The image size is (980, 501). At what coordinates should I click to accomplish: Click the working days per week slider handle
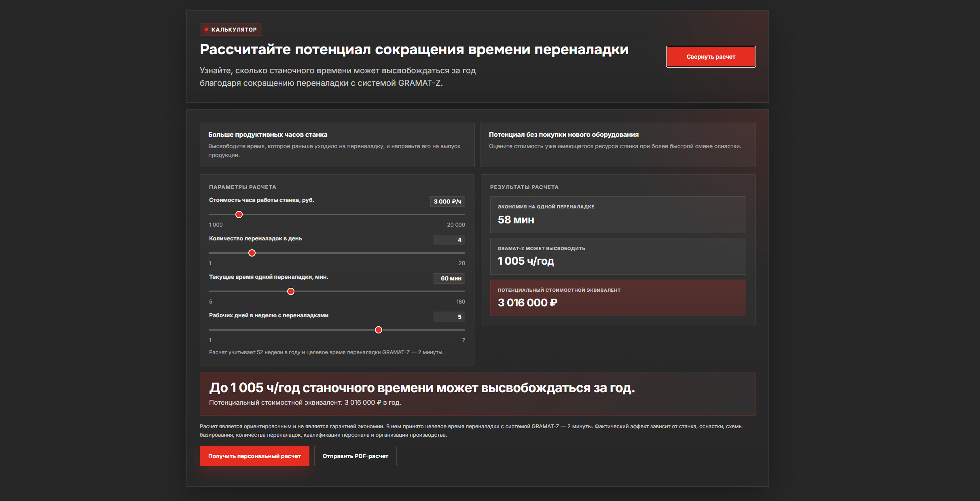[379, 330]
